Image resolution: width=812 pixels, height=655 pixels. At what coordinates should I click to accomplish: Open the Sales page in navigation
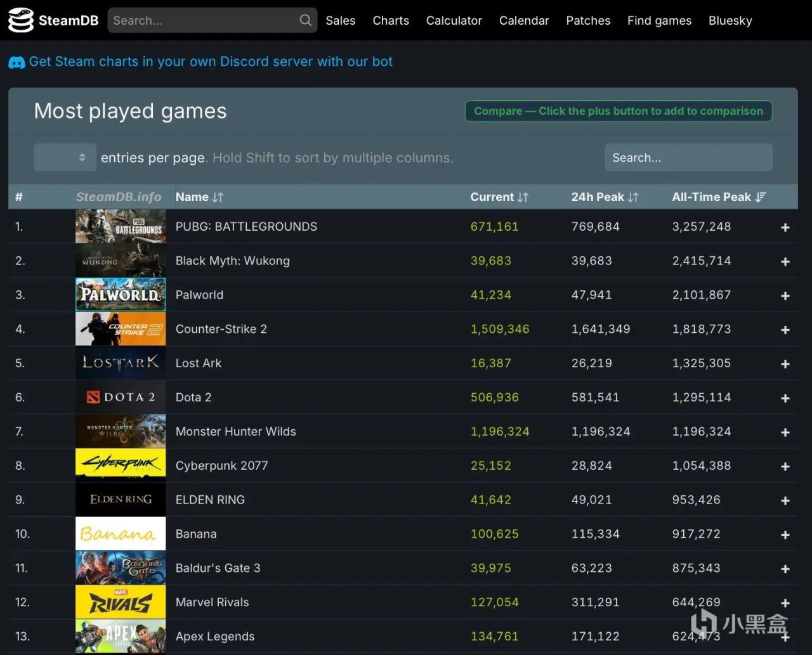(x=341, y=20)
